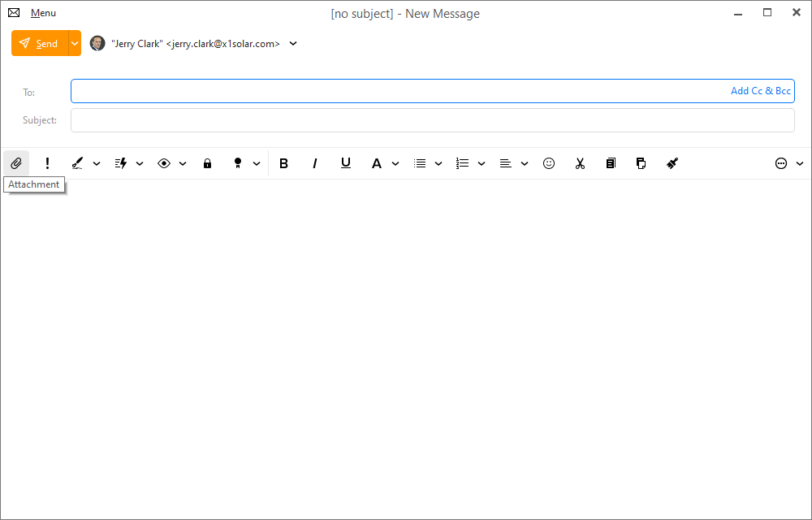Expand the sender account dropdown
The height and width of the screenshot is (520, 812).
[293, 44]
